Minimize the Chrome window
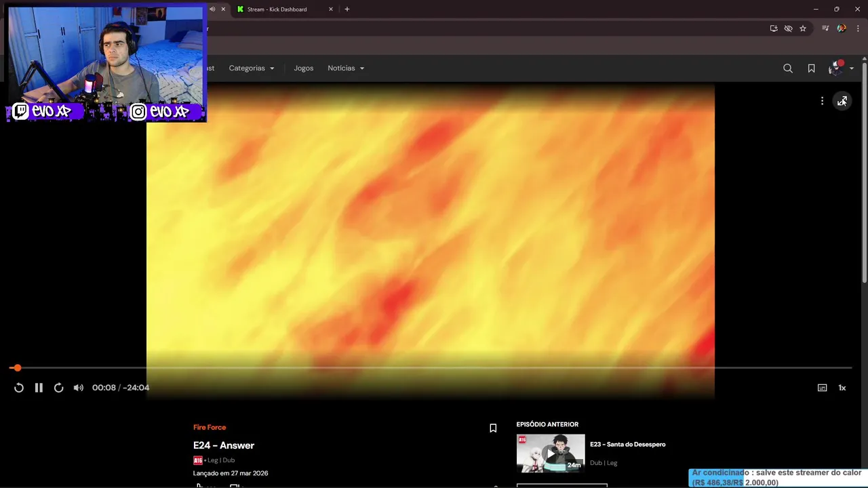Screen dimensions: 868x488 tap(815, 9)
